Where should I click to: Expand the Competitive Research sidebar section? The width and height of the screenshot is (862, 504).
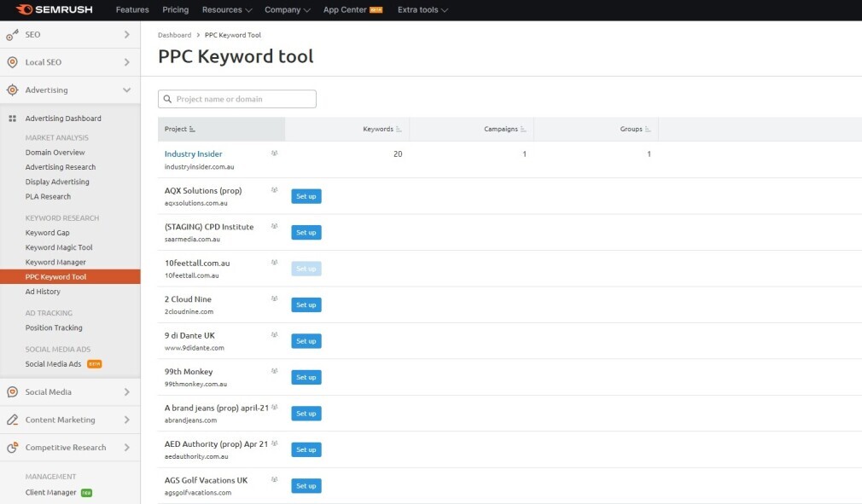[x=127, y=448]
